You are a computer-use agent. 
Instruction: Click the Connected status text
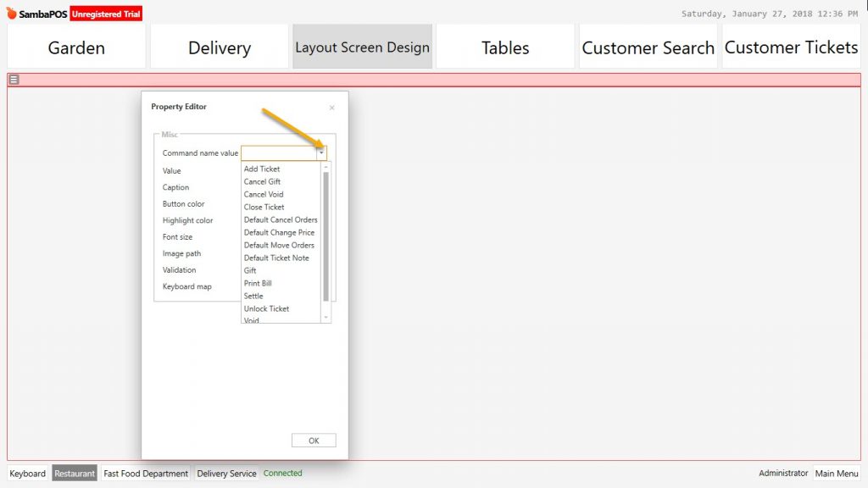(283, 473)
